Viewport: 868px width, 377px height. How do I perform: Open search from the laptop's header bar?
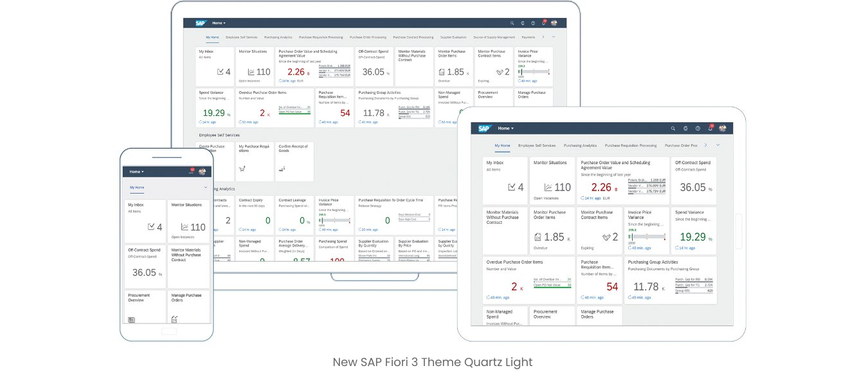click(512, 23)
